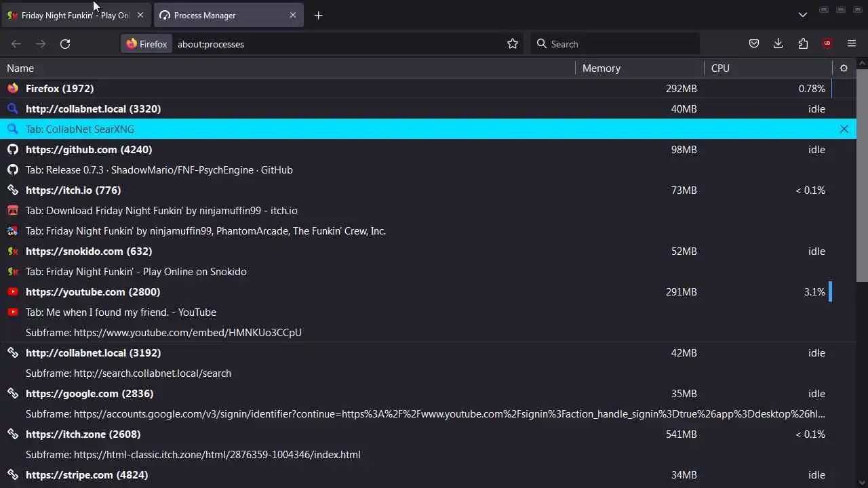This screenshot has width=868, height=488.
Task: Select the http://collabnet.local (3320) process row
Action: [x=428, y=108]
